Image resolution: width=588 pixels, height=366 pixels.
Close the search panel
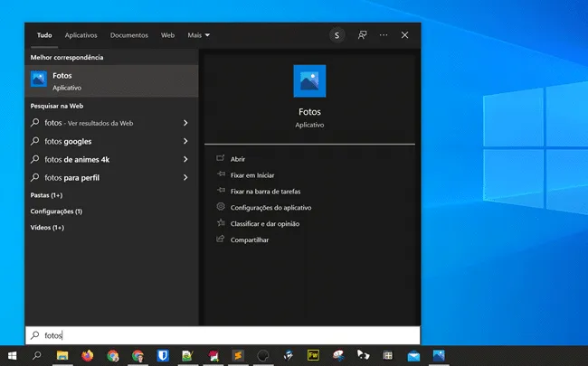point(404,35)
